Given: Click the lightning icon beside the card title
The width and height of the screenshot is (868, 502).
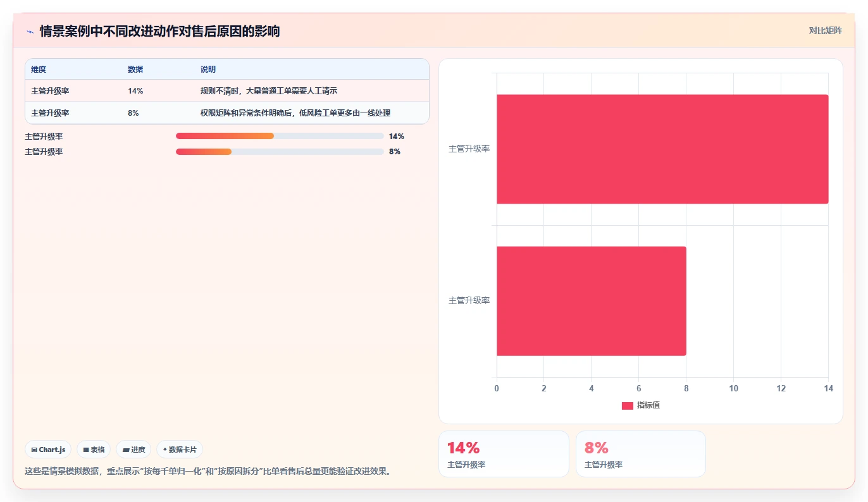Looking at the screenshot, I should coord(30,32).
